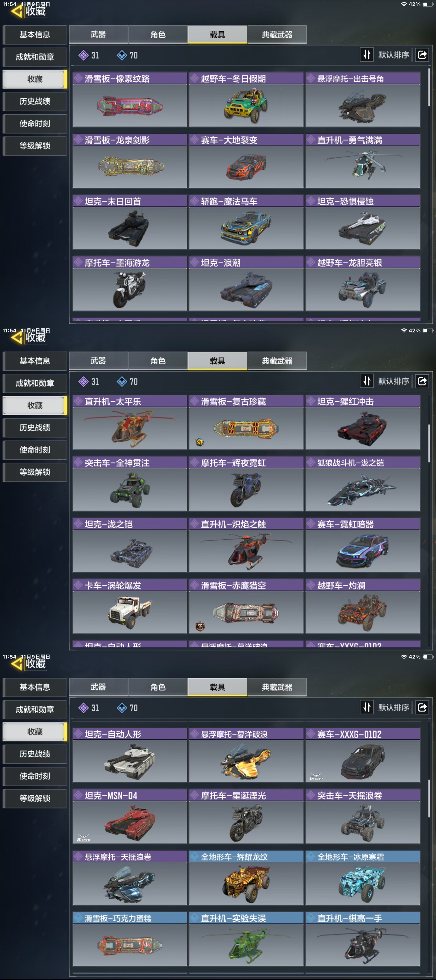Click the purple diamond icon beside 滑雪板-像素纹路
The width and height of the screenshot is (436, 980).
(x=79, y=78)
